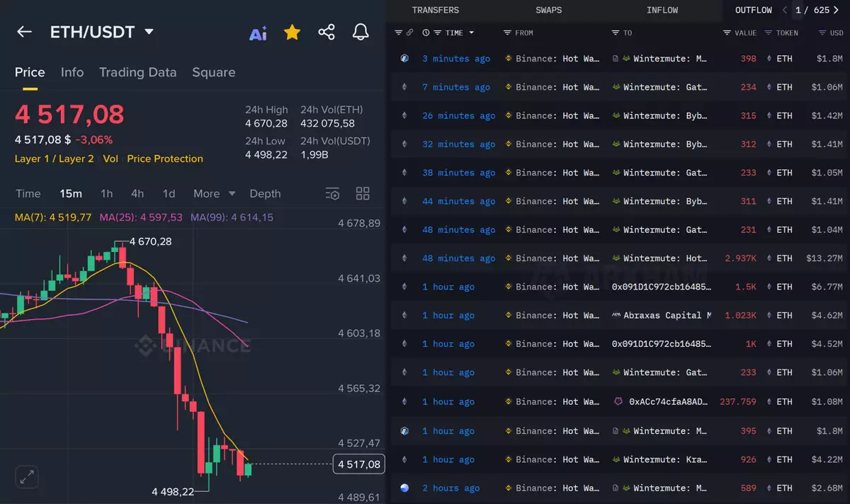The width and height of the screenshot is (850, 504).
Task: Switch the chart to Depth view
Action: tap(265, 194)
